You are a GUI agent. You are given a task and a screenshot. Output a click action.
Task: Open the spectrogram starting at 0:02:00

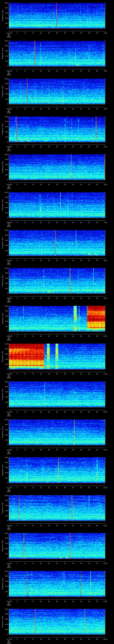click(x=57, y=54)
